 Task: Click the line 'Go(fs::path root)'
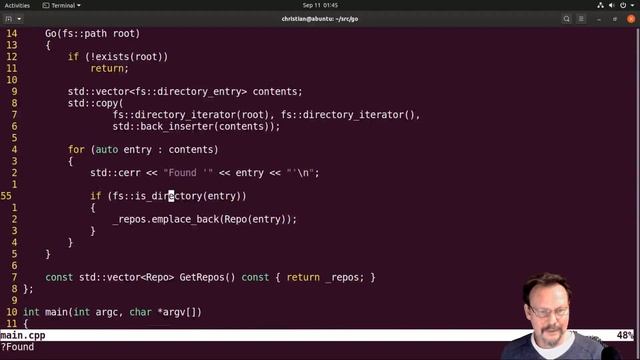click(92, 33)
